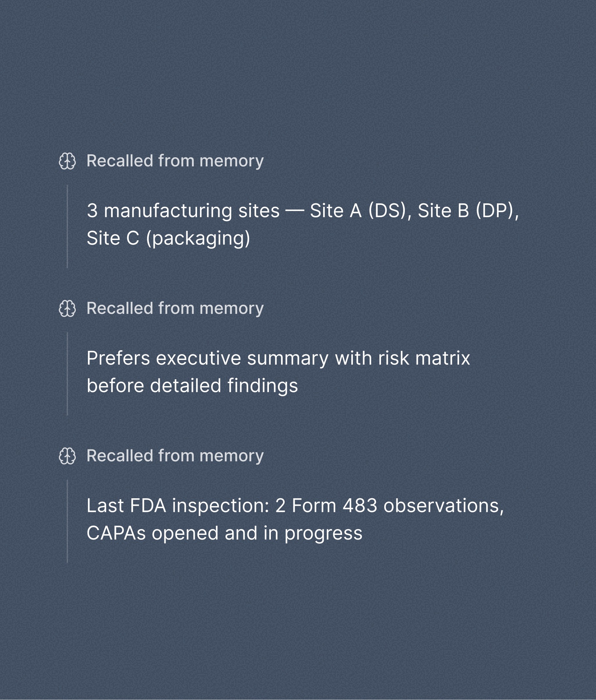This screenshot has width=596, height=700.
Task: Click 'before detailed findings' text line
Action: coord(192,386)
